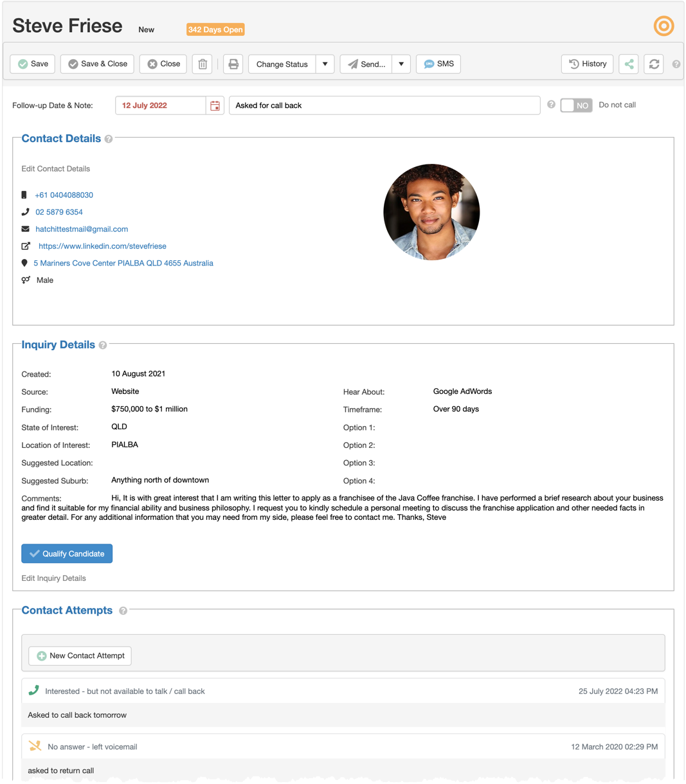Click the Steve Friese name heading
This screenshot has width=686, height=784.
[68, 26]
